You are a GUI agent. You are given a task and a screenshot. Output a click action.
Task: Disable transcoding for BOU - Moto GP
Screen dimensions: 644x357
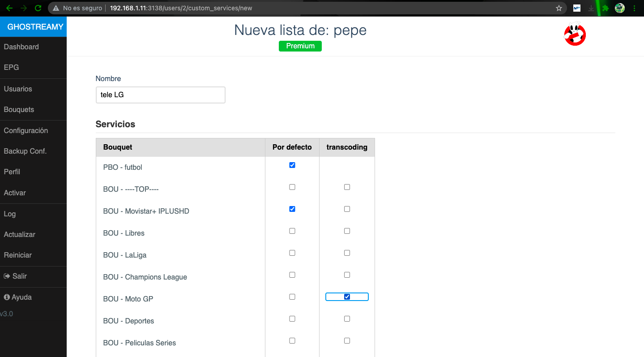pos(347,297)
